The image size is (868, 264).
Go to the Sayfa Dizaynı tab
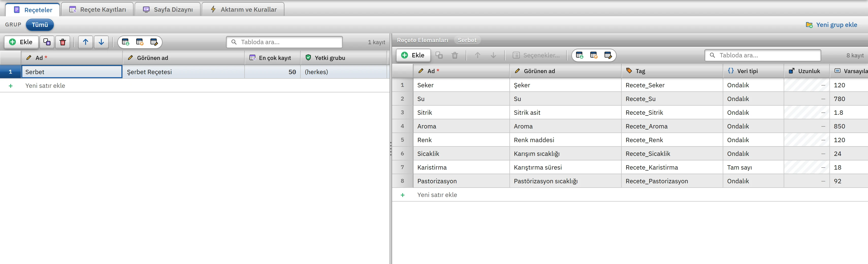167,9
